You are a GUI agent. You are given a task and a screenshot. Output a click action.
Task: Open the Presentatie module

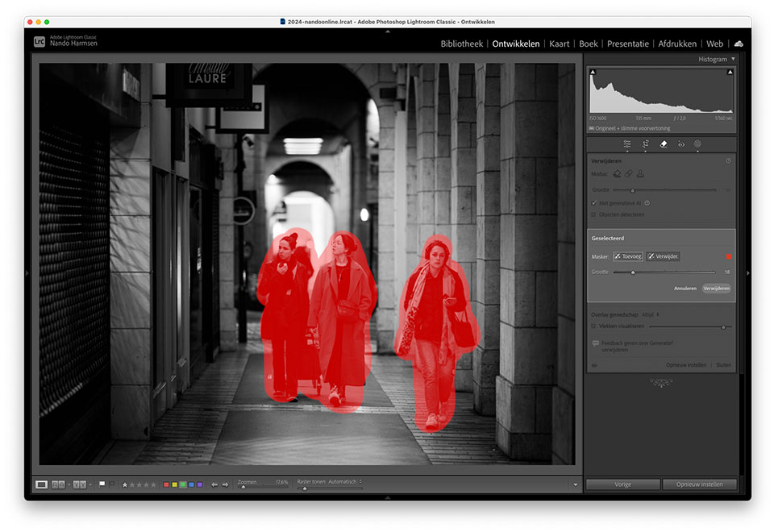point(628,44)
